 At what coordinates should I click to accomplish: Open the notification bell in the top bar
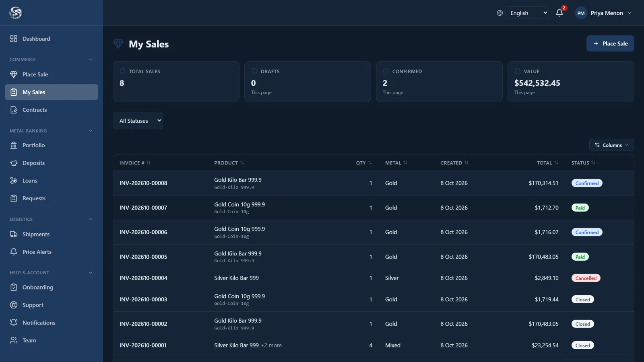click(x=559, y=13)
